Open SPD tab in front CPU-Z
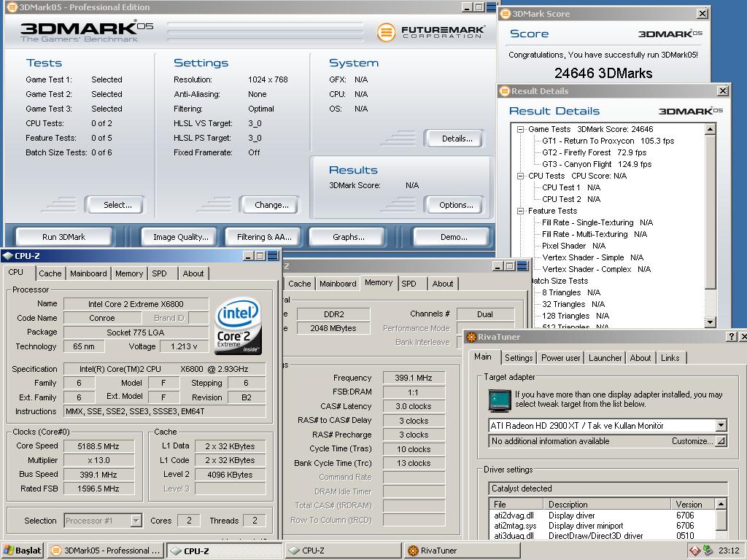Viewport: 747px width, 560px height. point(159,273)
